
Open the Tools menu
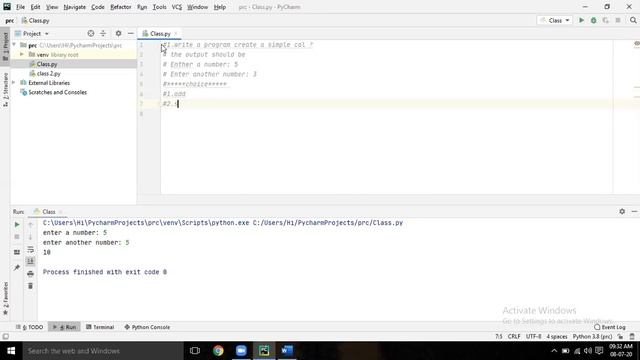[160, 7]
